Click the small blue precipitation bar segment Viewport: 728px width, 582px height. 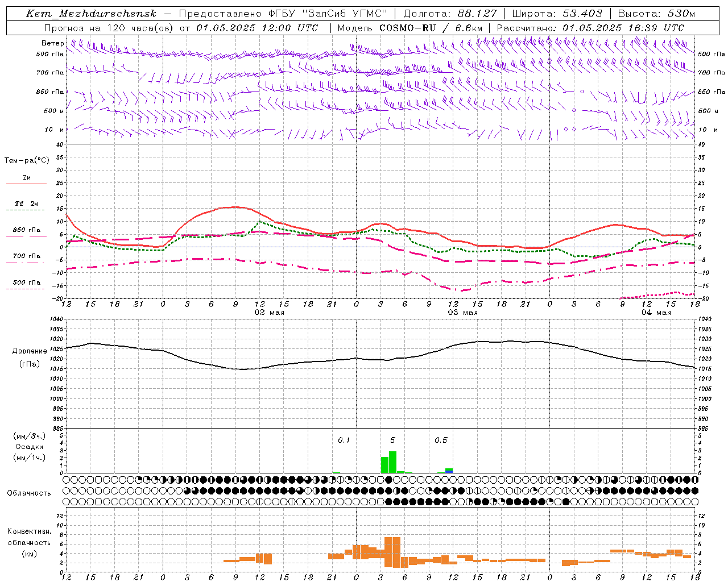[449, 472]
